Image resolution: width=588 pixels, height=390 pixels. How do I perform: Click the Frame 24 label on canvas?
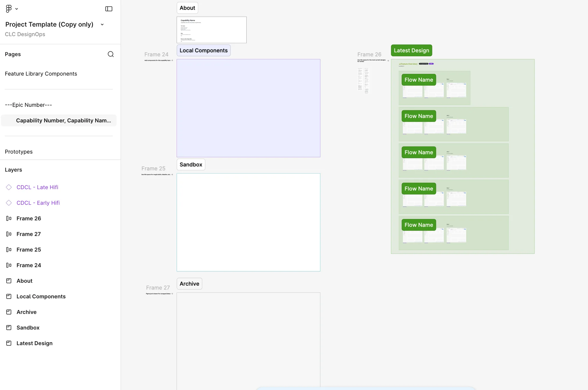[x=156, y=55]
